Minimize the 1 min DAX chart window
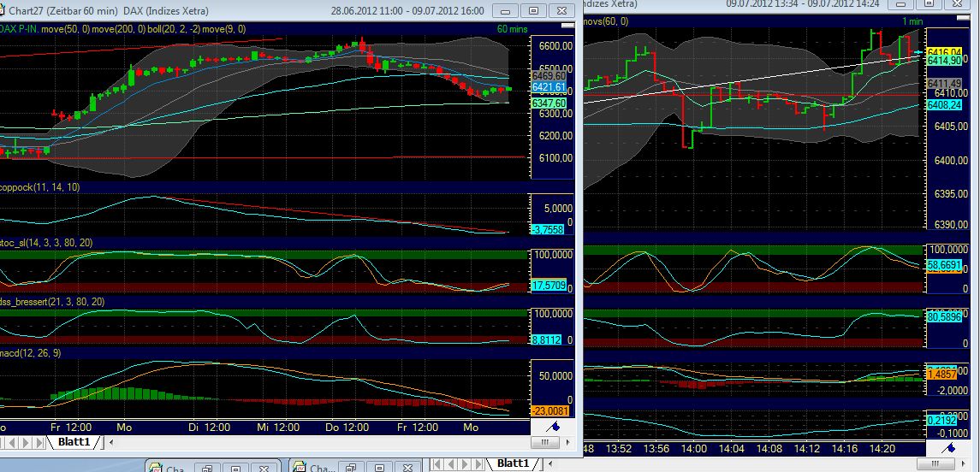Screen dimensions: 980x472 [x=900, y=3]
